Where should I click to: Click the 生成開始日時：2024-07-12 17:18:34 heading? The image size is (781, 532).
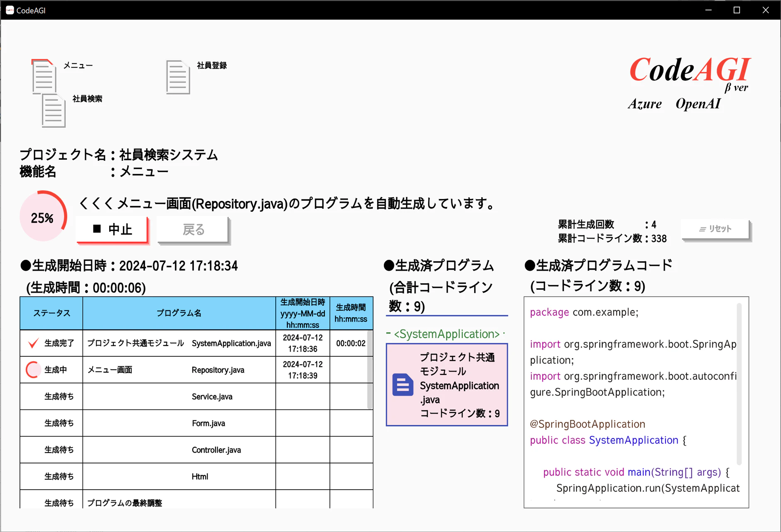point(129,266)
